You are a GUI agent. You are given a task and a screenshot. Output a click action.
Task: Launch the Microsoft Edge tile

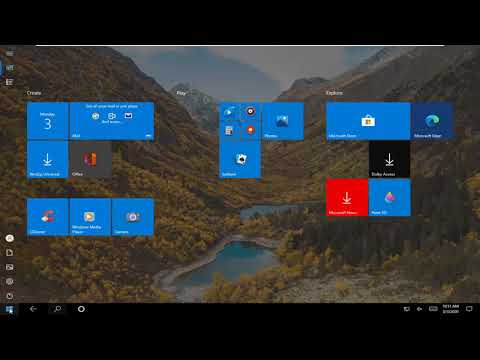tap(432, 121)
